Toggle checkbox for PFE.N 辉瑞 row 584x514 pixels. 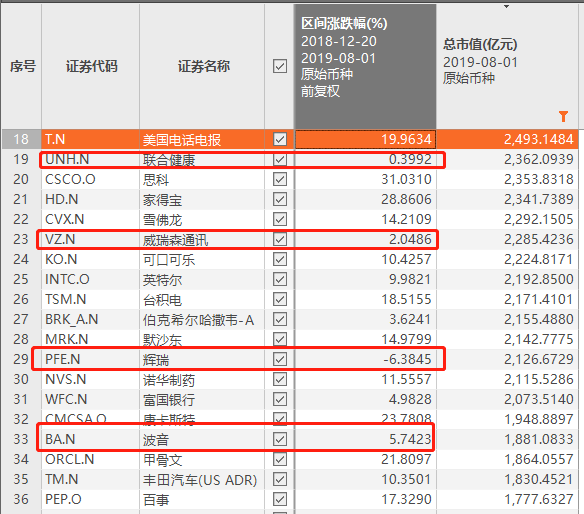pos(280,359)
